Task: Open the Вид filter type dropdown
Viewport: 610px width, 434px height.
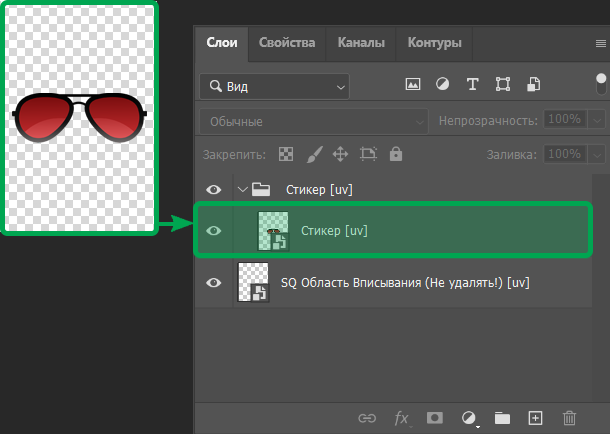Action: (273, 86)
